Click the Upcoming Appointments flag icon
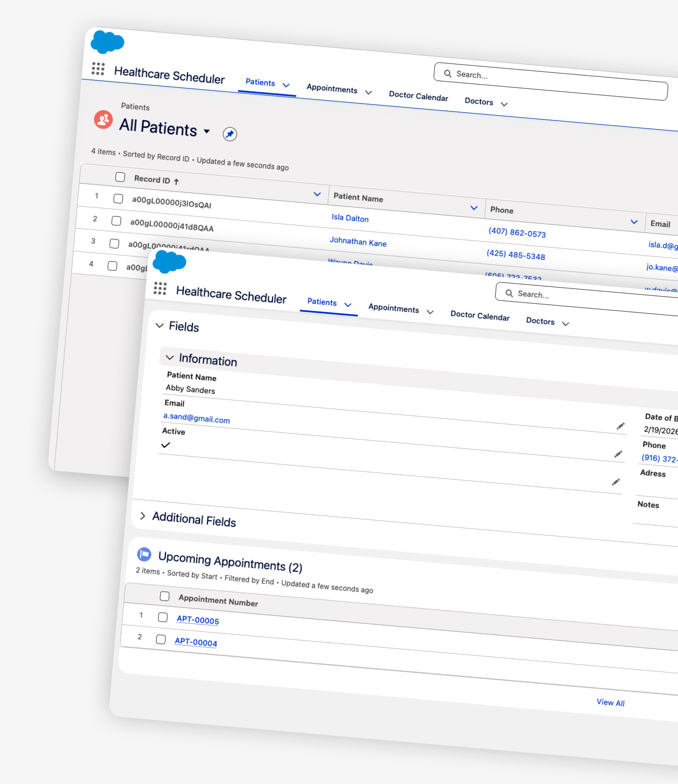Screen dimensions: 678x784 144,554
